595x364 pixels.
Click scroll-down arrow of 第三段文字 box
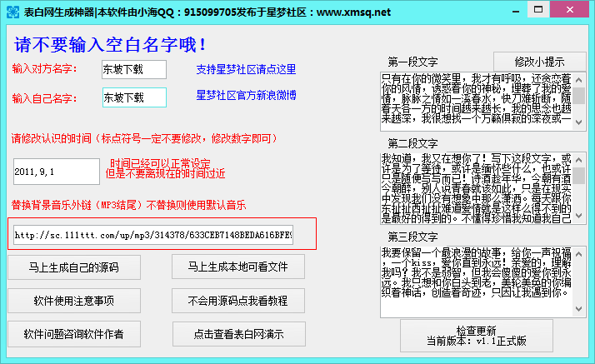coord(578,309)
